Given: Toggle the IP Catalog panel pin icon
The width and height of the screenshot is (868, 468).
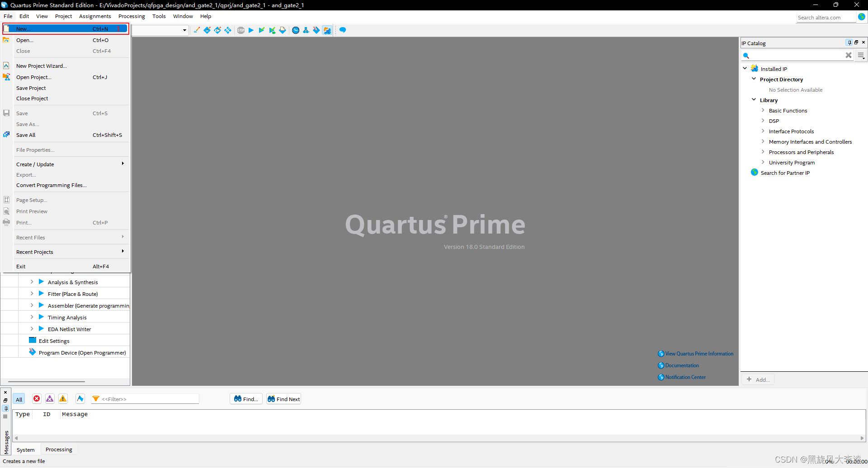Looking at the screenshot, I should point(849,42).
